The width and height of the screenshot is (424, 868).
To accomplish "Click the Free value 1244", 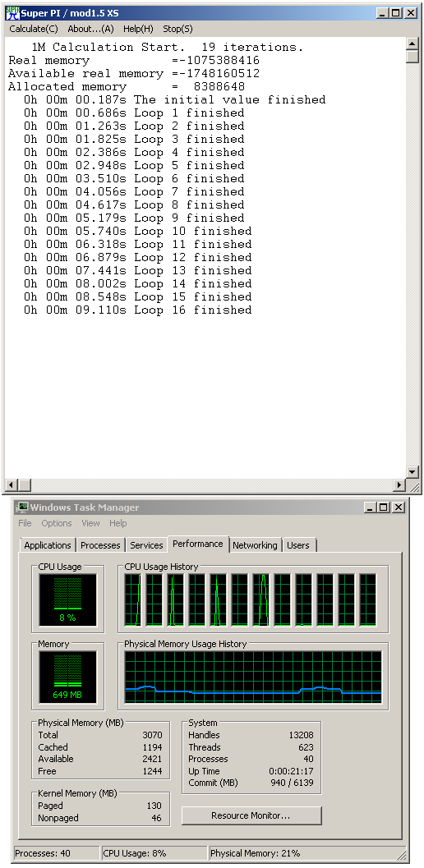I will click(152, 771).
